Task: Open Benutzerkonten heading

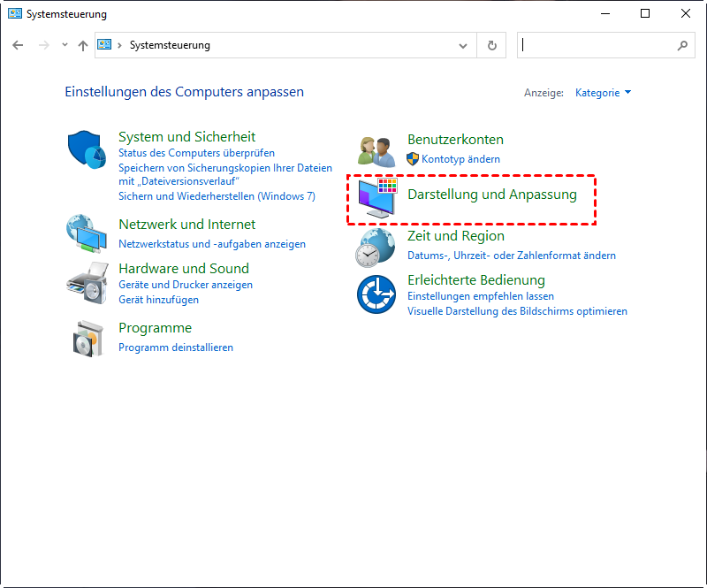Action: pyautogui.click(x=455, y=140)
